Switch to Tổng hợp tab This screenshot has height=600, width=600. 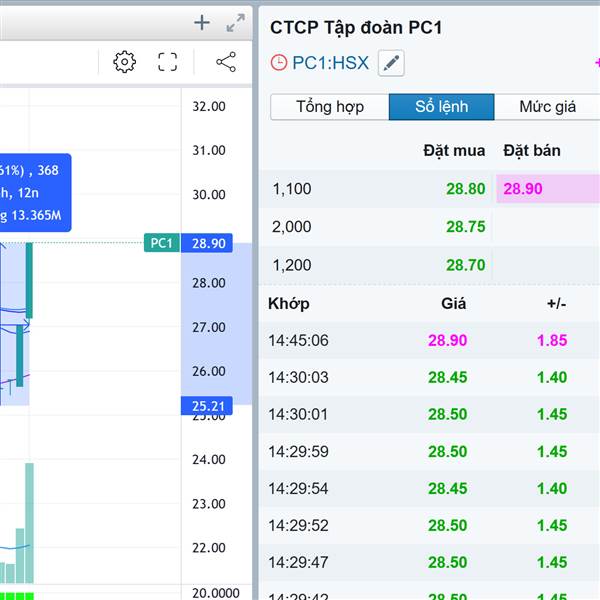point(330,107)
